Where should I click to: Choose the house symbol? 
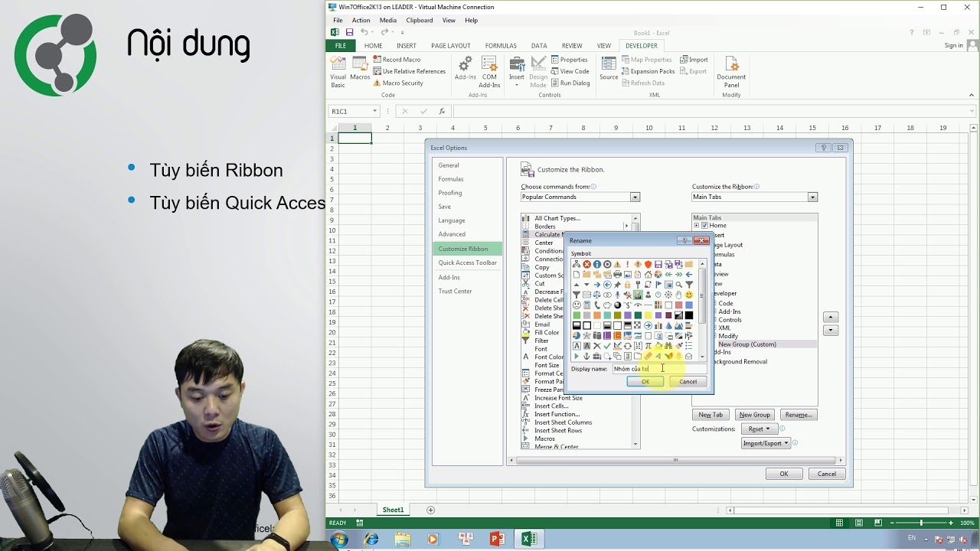pos(648,274)
